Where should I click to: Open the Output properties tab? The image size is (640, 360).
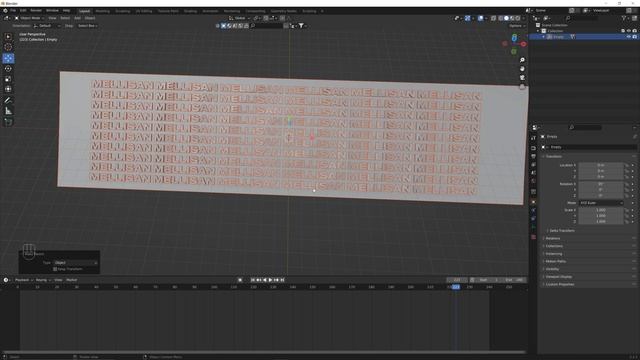533,156
